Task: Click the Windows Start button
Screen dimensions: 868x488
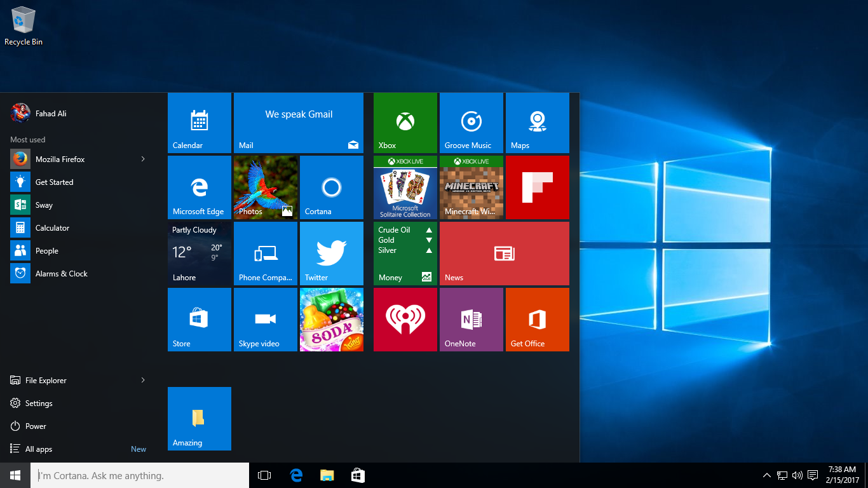Action: point(15,475)
